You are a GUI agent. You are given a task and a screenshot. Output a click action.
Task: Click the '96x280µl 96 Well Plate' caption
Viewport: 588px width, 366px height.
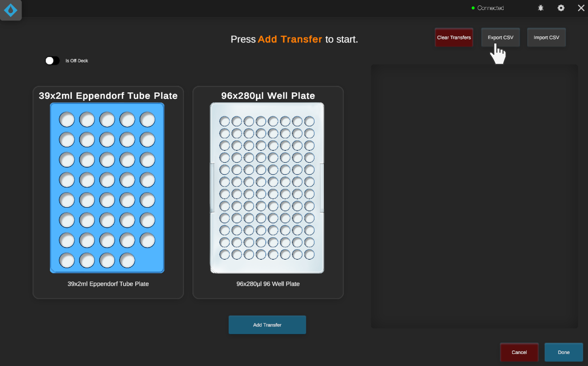(x=268, y=284)
